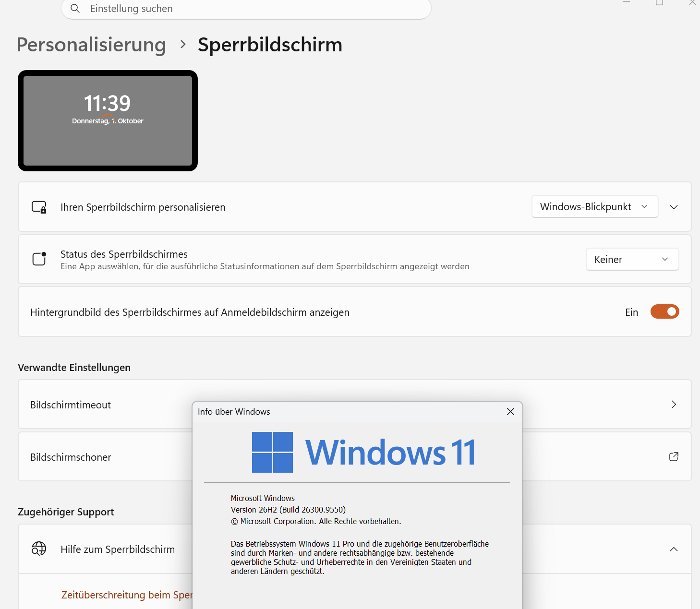This screenshot has width=700, height=609.
Task: Click the search magnifier icon
Action: pyautogui.click(x=75, y=9)
